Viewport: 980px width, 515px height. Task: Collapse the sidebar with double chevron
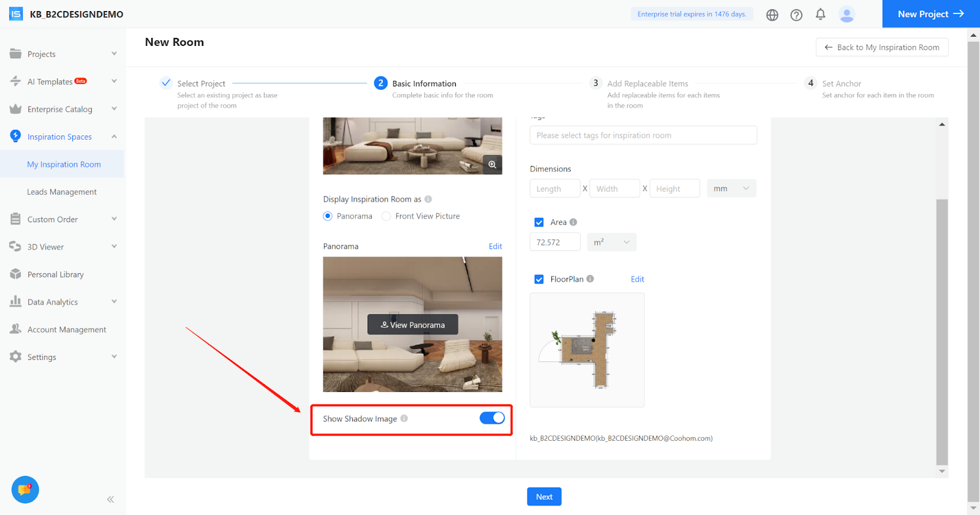coord(110,499)
